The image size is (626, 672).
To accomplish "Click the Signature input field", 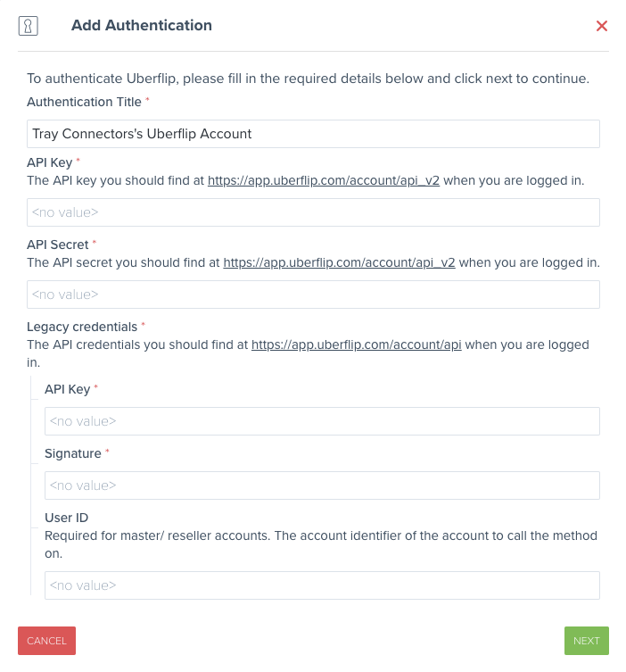I will [322, 485].
